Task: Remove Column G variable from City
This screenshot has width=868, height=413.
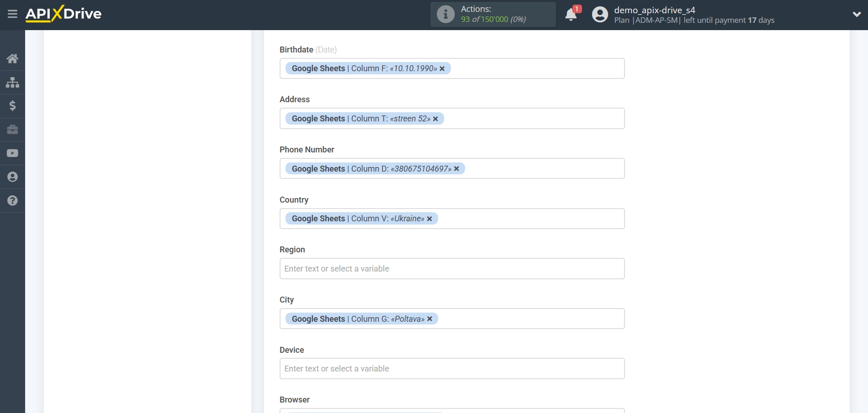Action: point(429,319)
